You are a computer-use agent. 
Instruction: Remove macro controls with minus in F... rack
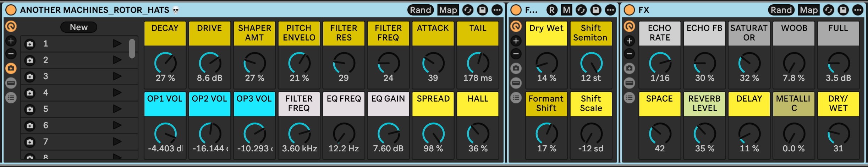click(x=516, y=54)
